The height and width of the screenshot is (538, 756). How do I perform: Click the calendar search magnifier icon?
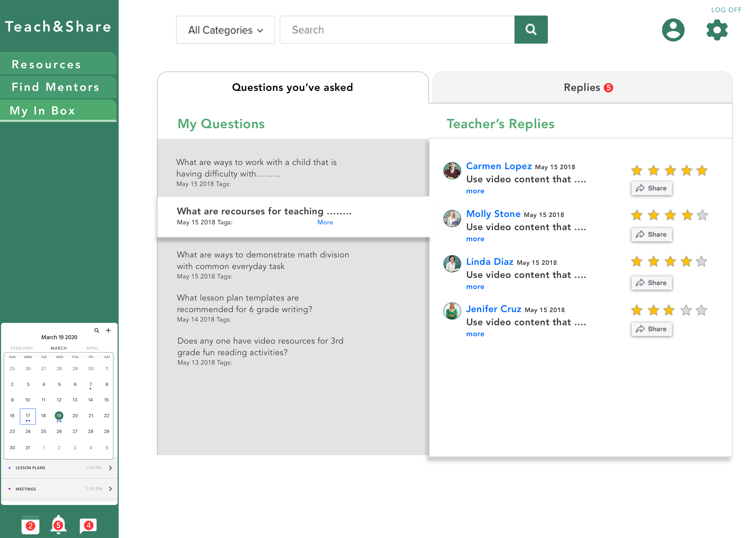tap(97, 330)
